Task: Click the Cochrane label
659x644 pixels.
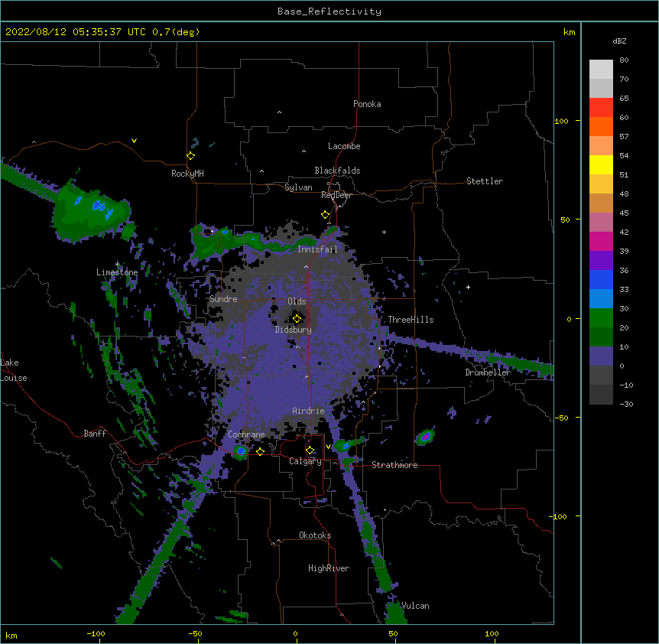Action: (246, 434)
